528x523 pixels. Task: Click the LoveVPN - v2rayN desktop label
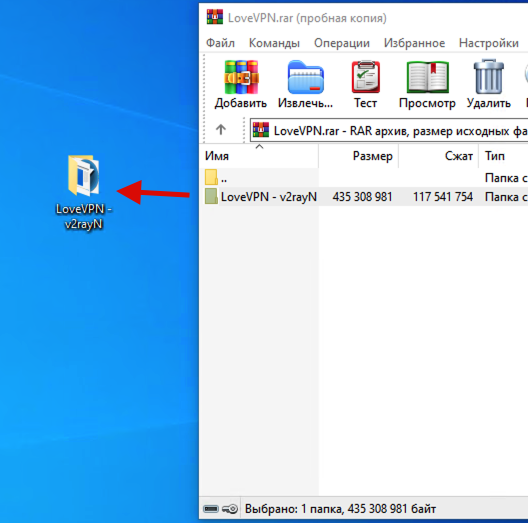tap(84, 217)
